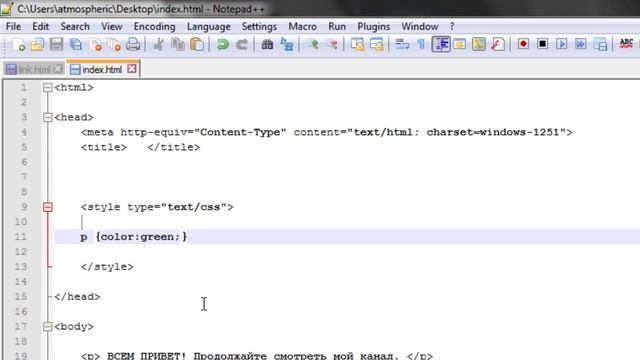Click line number 12 in margin

point(20,252)
